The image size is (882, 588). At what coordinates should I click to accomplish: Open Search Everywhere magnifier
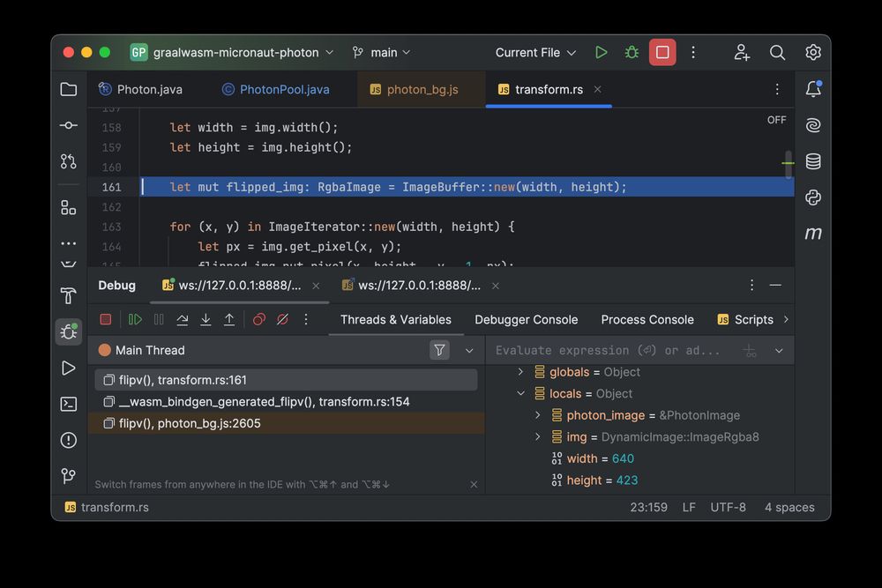pyautogui.click(x=777, y=52)
